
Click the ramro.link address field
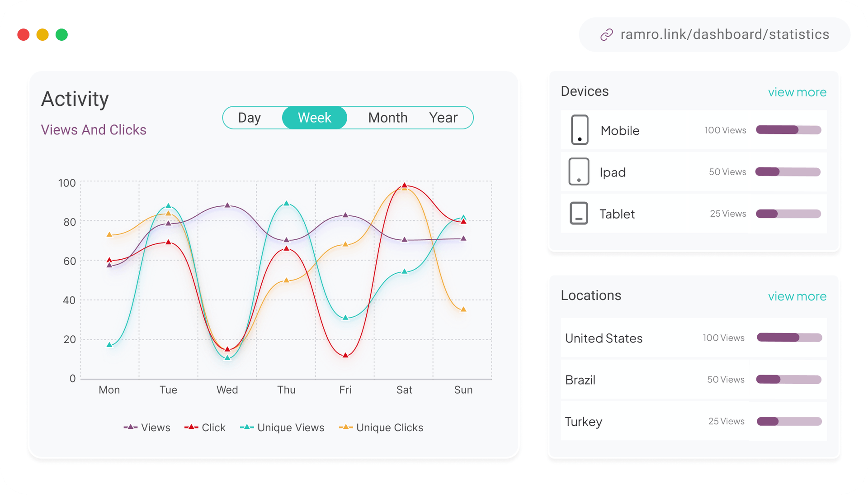[x=724, y=35]
